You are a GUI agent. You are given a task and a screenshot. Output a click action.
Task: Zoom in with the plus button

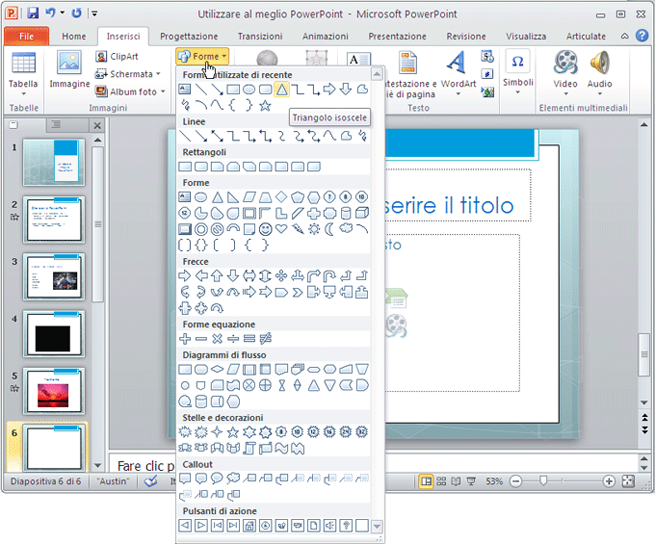point(609,481)
